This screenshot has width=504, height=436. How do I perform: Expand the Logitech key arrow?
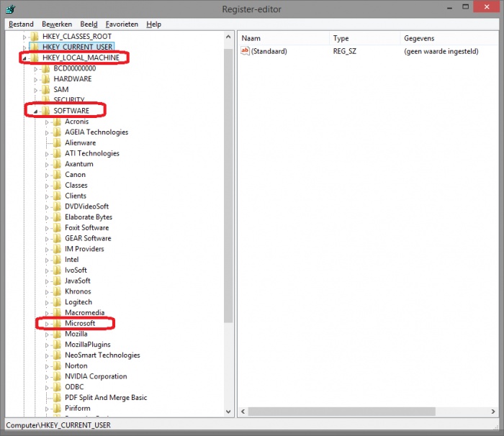[47, 303]
